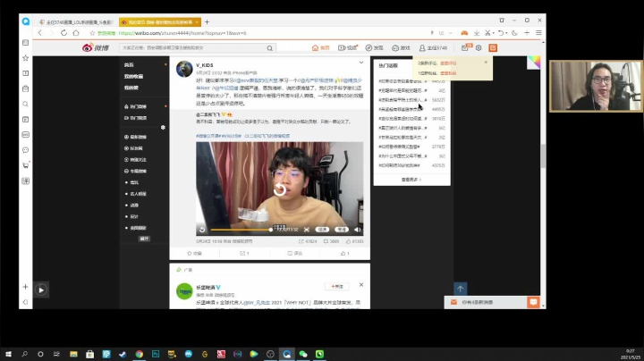Expand the address bar dropdown chevron
644x361 pixels.
[451, 33]
